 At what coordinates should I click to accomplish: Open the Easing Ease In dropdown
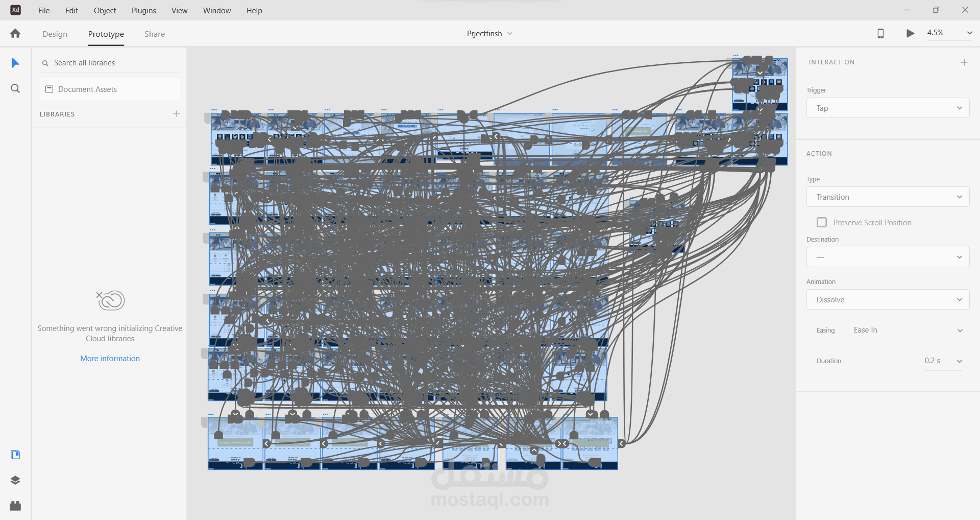coord(908,330)
